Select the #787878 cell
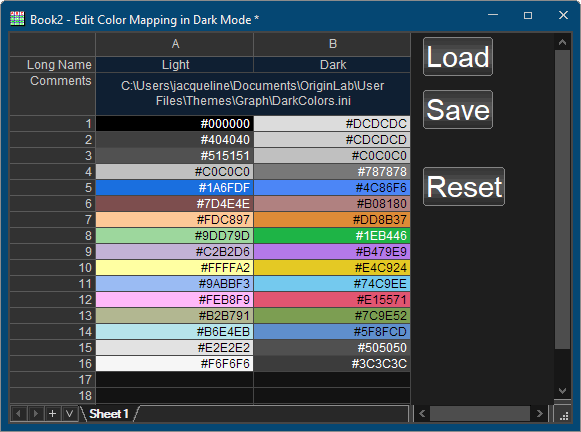 (x=332, y=172)
